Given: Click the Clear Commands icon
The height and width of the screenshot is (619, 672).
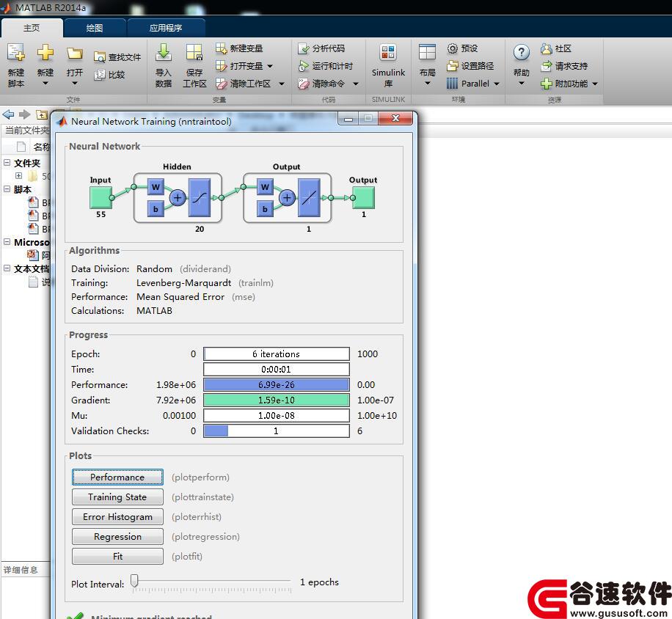Looking at the screenshot, I should pyautogui.click(x=304, y=84).
